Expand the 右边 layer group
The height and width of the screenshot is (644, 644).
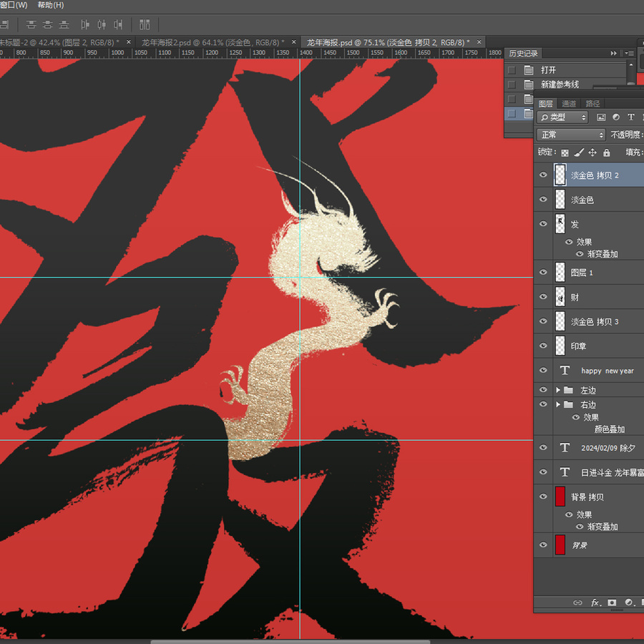pos(557,404)
